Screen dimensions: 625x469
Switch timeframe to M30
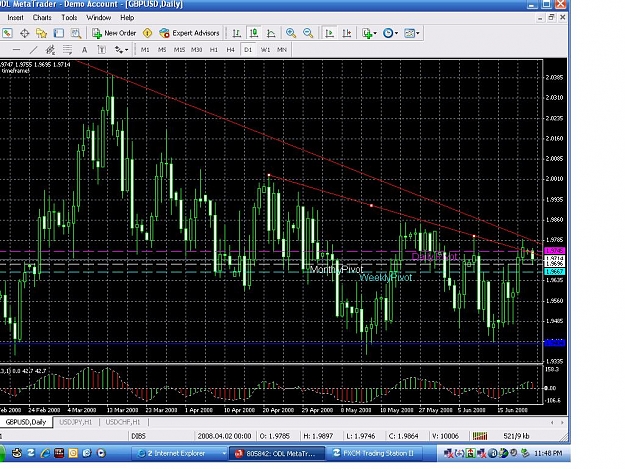[197, 50]
